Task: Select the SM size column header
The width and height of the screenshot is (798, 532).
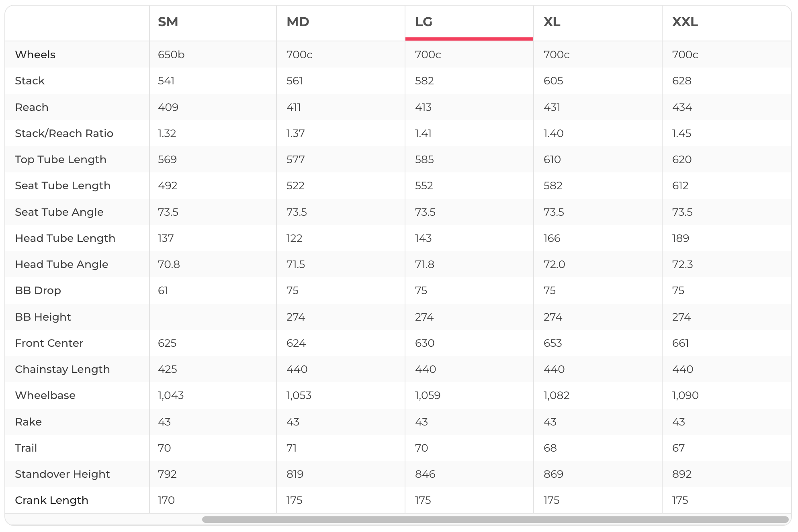Action: (x=168, y=22)
